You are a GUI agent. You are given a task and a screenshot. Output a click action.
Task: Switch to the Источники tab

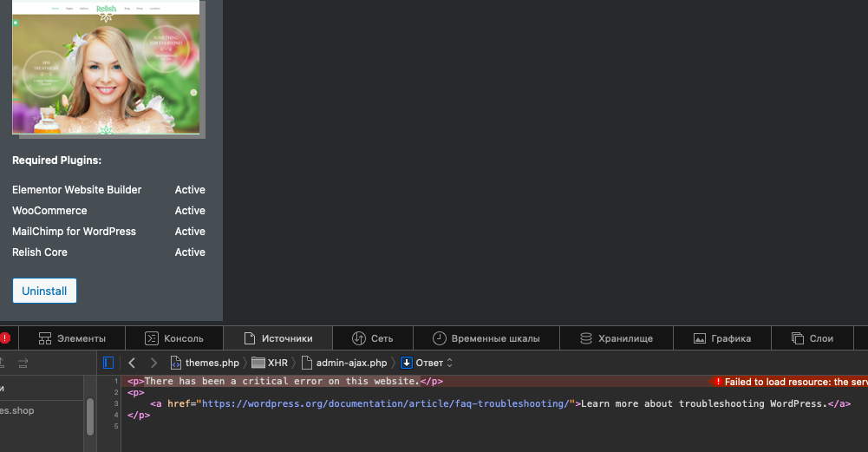click(277, 338)
